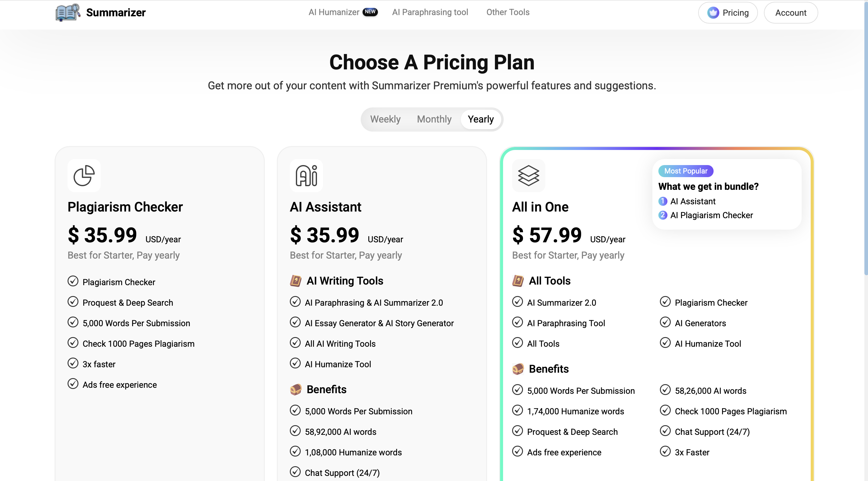868x481 pixels.
Task: Click the treasure chest icon beside AI Assistant Benefits
Action: (x=296, y=389)
